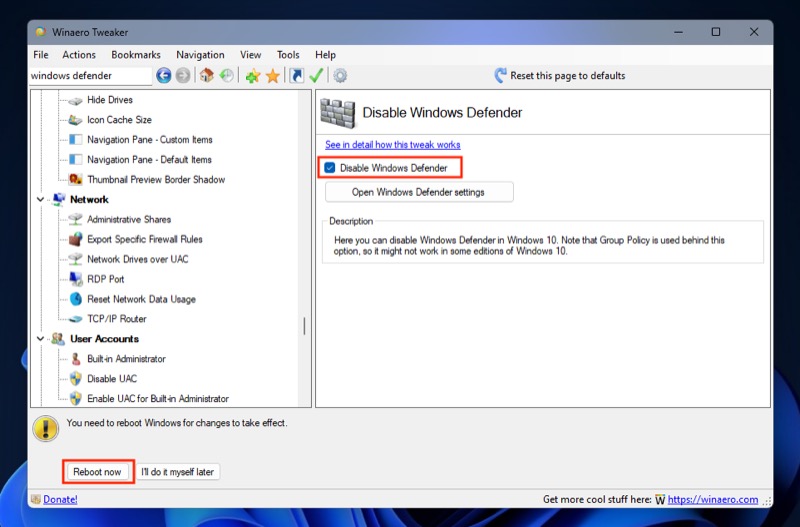Select Navigation Pane - Default Items text

149,160
